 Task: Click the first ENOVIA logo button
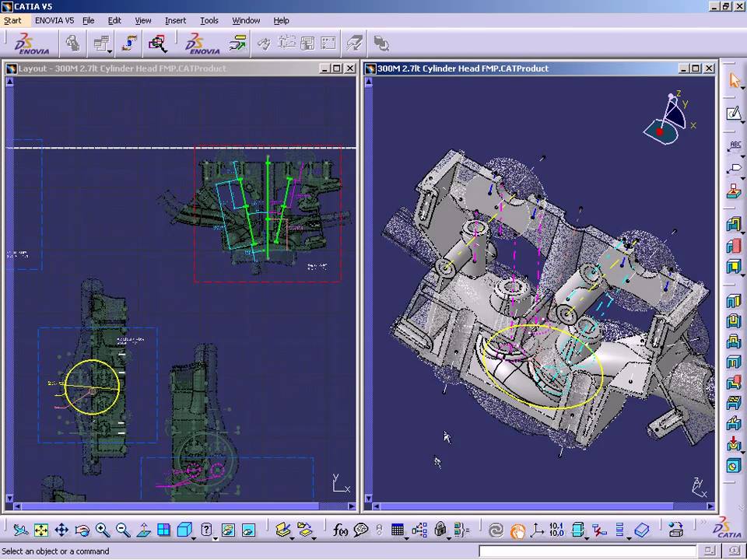point(31,44)
